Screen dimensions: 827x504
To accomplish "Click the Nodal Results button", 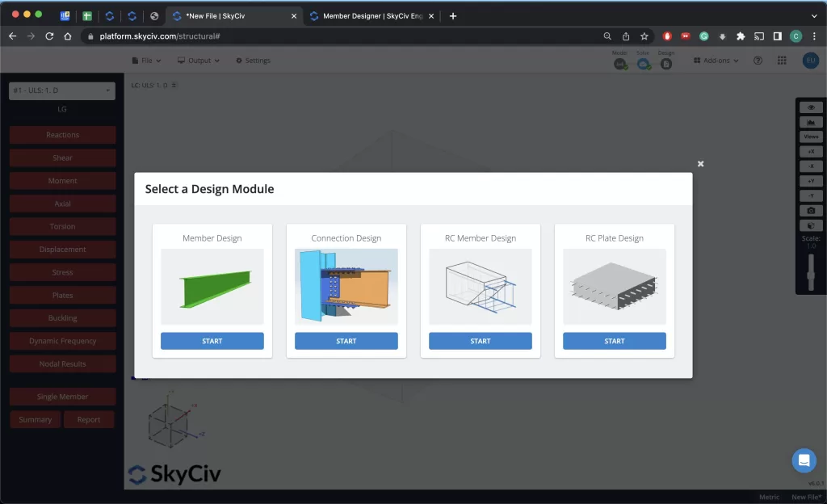I will pos(62,363).
